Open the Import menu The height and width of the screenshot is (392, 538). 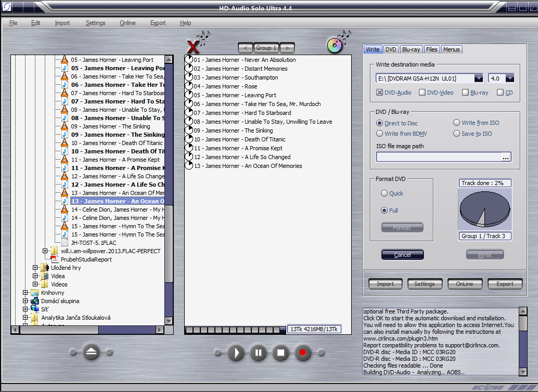(x=62, y=23)
